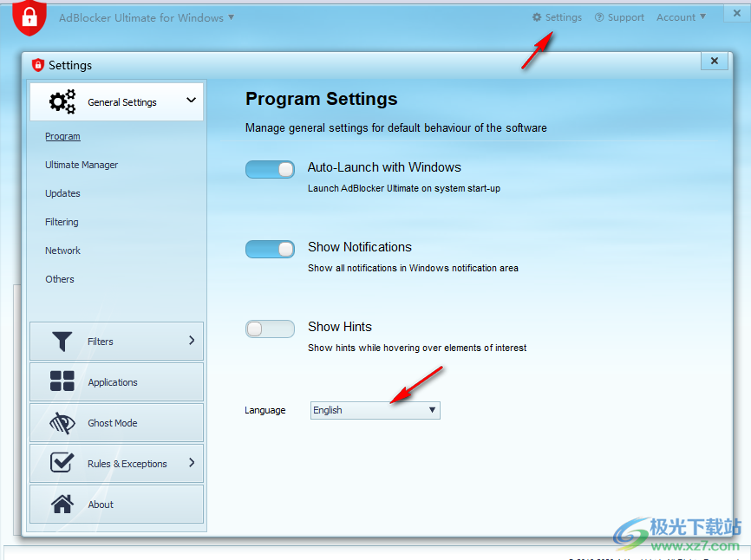The height and width of the screenshot is (560, 751).
Task: Click the Language dropdown arrow
Action: 432,410
